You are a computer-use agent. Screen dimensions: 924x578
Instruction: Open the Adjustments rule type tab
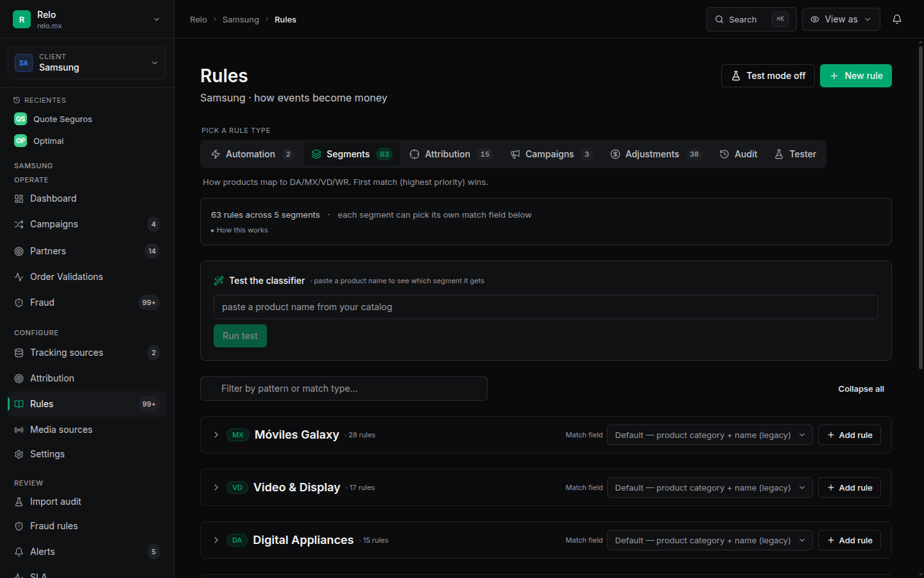coord(656,154)
